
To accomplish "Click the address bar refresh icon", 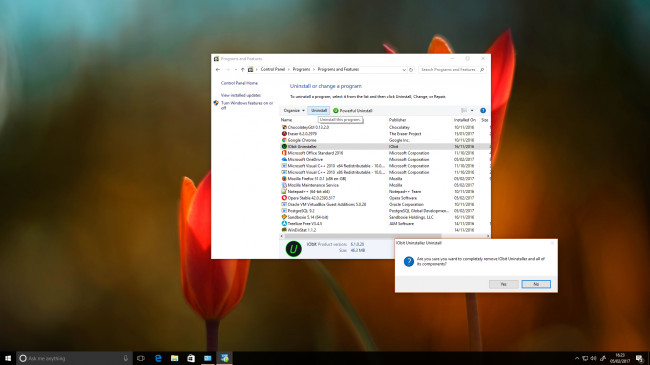I will pos(411,70).
